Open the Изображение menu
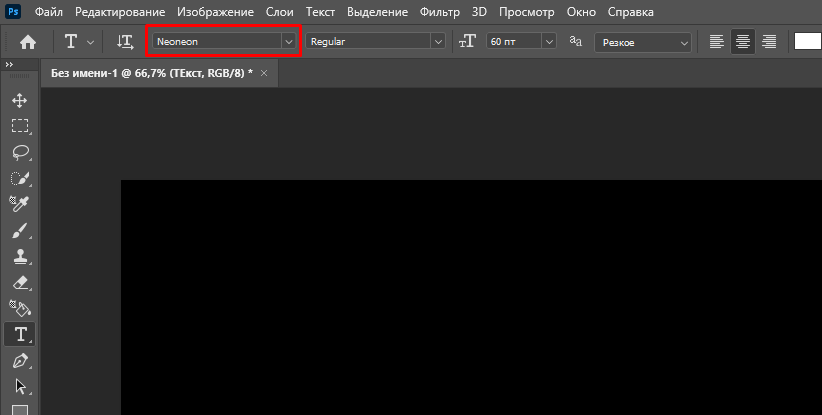Image resolution: width=822 pixels, height=415 pixels. [215, 12]
